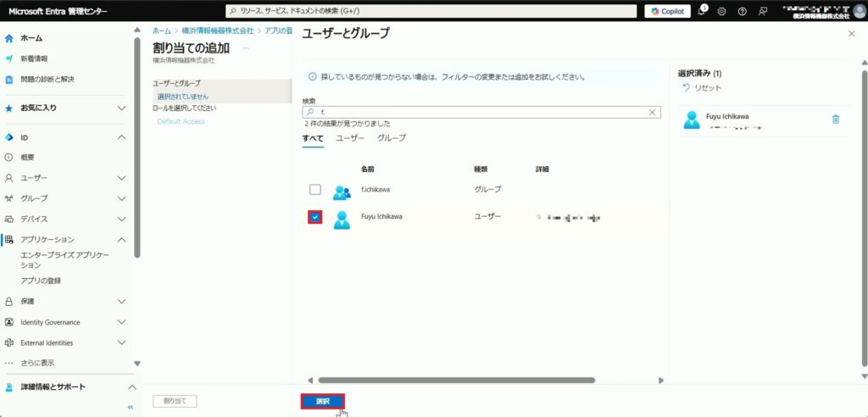
Task: Click the お気に入り star icon
Action: click(x=8, y=108)
